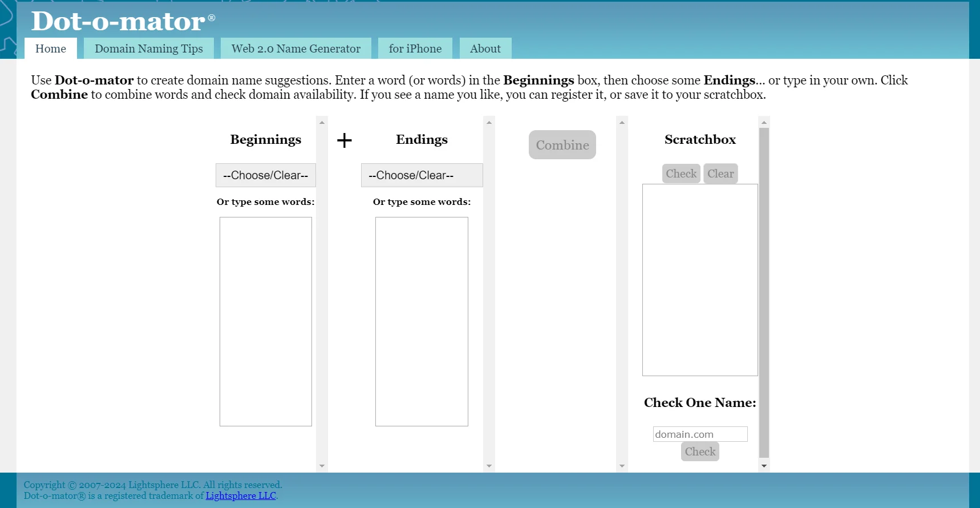Viewport: 980px width, 508px height.
Task: Go to the for iPhone tab
Action: [x=415, y=49]
